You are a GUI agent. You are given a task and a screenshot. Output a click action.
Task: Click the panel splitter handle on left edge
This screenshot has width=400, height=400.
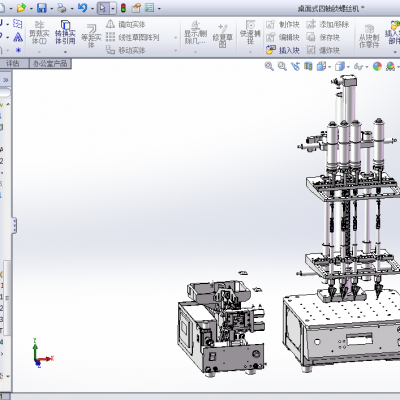pos(14,226)
